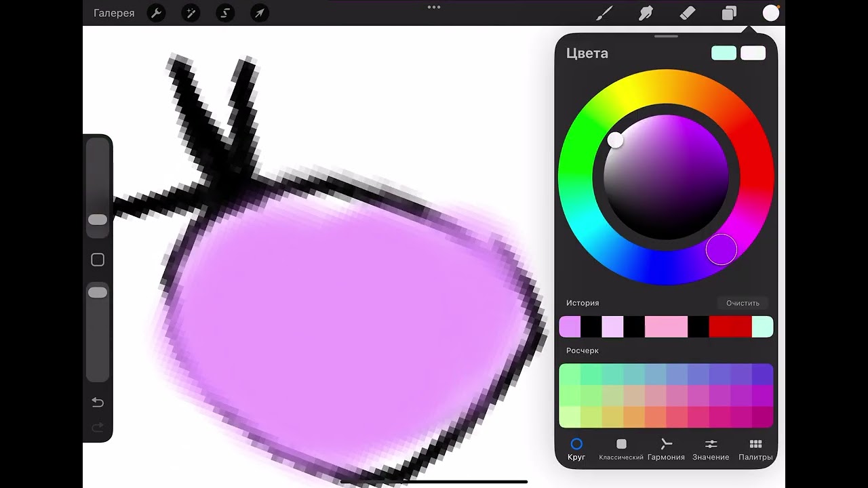Pick top-right violet swatch in Росчерк palette
This screenshot has width=868, height=488.
(x=762, y=374)
